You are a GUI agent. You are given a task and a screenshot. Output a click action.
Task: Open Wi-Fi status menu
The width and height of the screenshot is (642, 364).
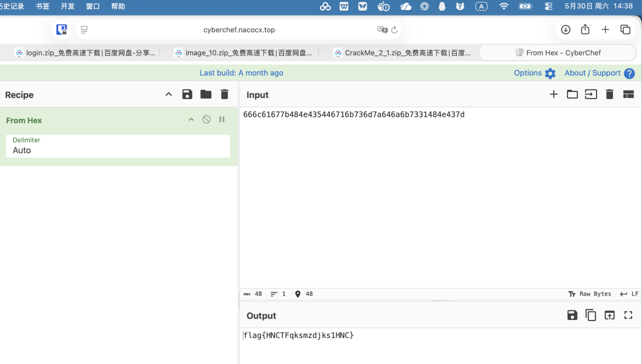pos(504,6)
